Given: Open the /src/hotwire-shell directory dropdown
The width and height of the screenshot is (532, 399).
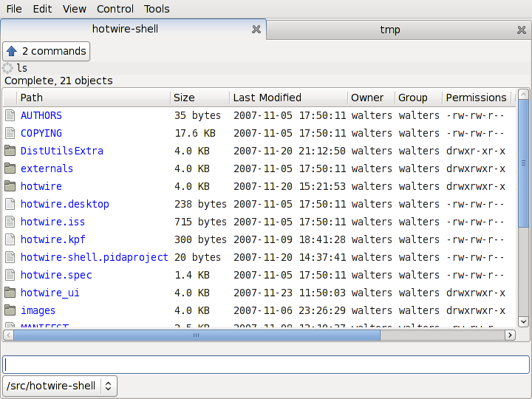Looking at the screenshot, I should click(60, 386).
